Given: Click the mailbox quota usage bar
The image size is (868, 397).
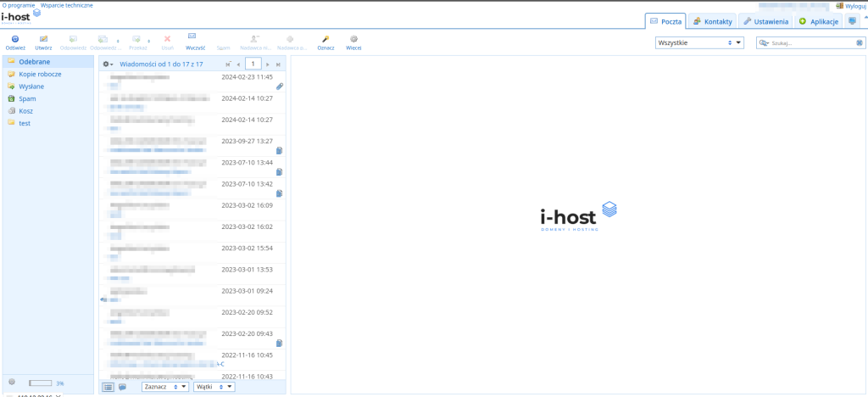Looking at the screenshot, I should pyautogui.click(x=41, y=383).
